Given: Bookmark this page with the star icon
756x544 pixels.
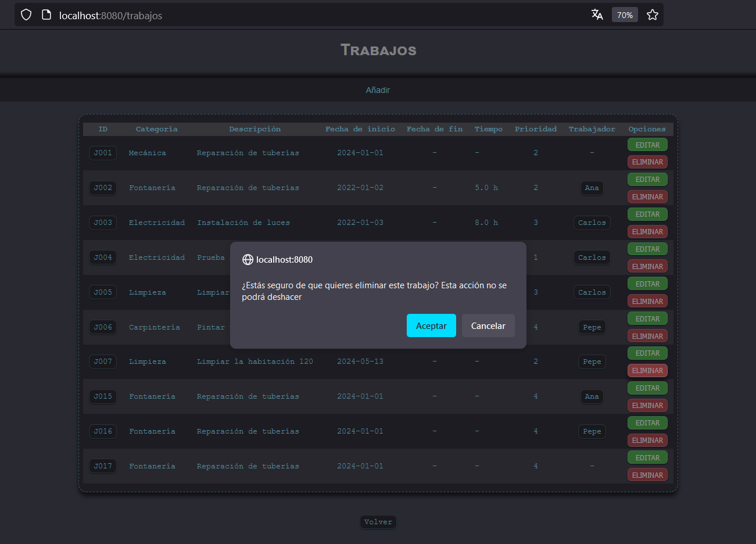Looking at the screenshot, I should tap(653, 15).
